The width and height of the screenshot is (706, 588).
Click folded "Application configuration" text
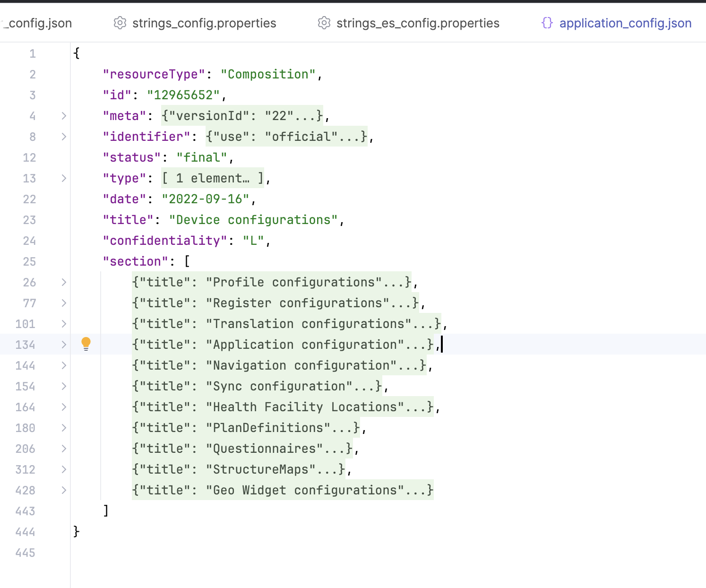tap(283, 345)
